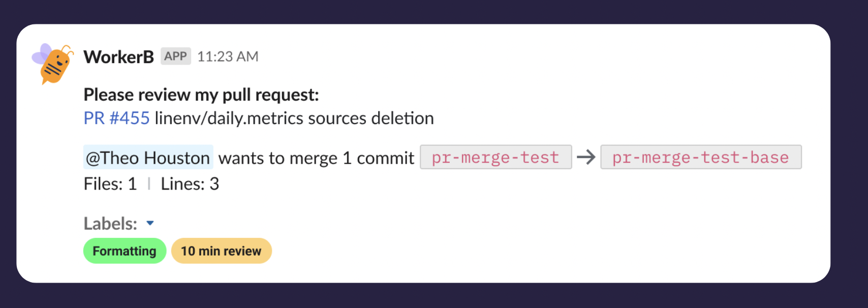Open PR #455 link

[x=115, y=118]
